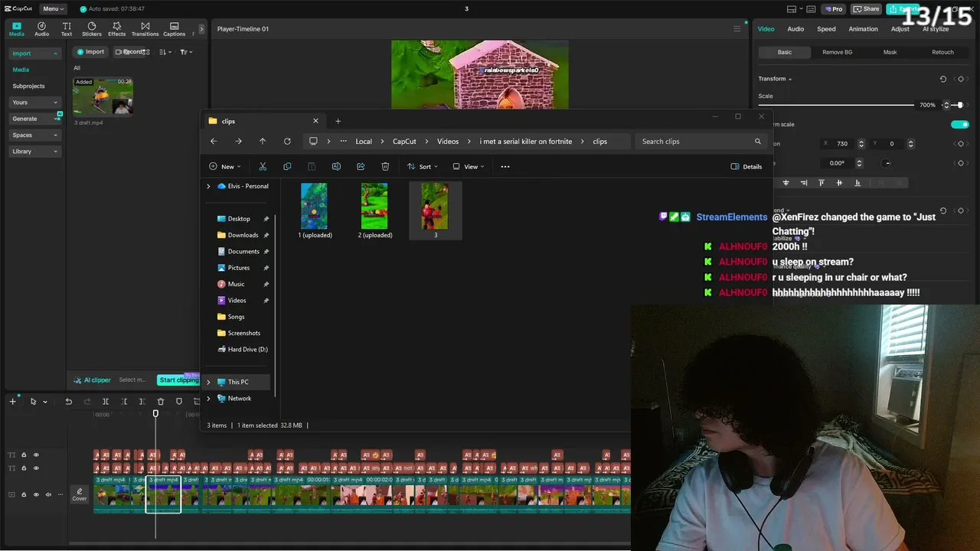
Task: Redo the timeline edit
Action: [87, 402]
